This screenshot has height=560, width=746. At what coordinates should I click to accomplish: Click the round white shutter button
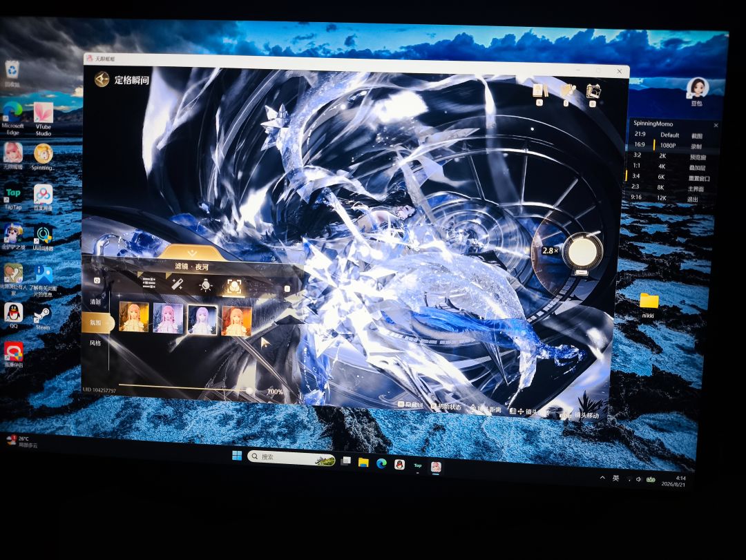[582, 251]
